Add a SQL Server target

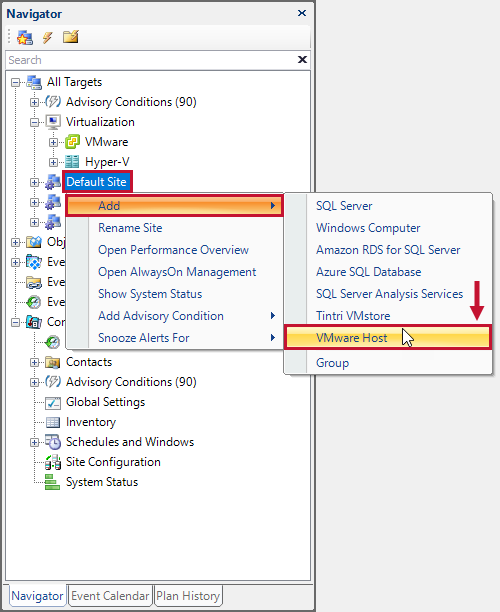tap(388, 206)
